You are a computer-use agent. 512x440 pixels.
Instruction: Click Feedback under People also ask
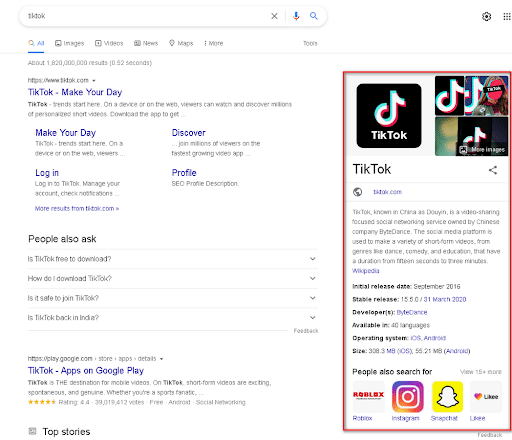pyautogui.click(x=306, y=331)
